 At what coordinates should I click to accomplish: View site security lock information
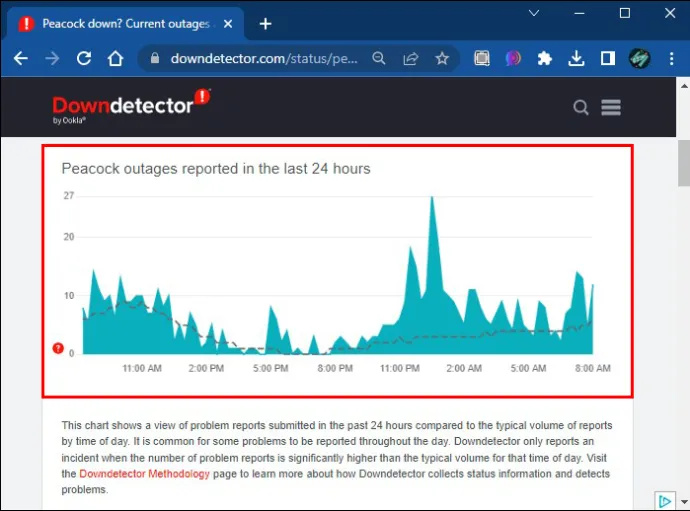tap(154, 58)
